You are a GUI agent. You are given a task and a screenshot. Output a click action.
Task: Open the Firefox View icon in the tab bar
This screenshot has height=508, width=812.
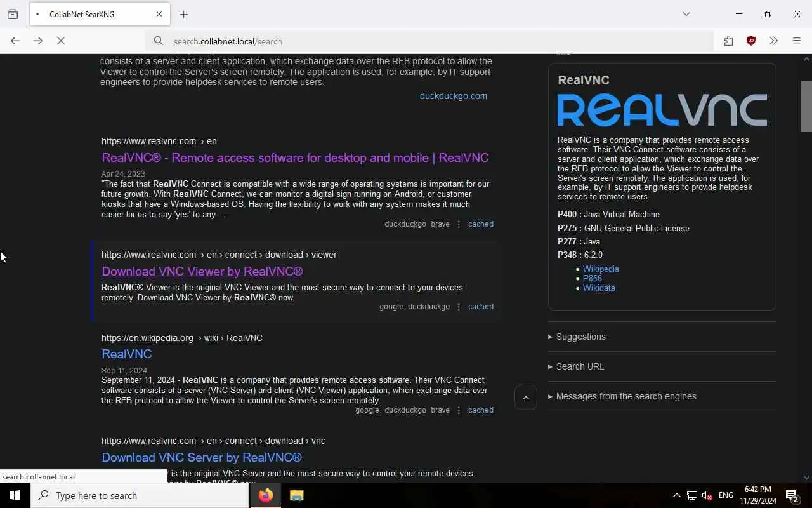pyautogui.click(x=13, y=14)
